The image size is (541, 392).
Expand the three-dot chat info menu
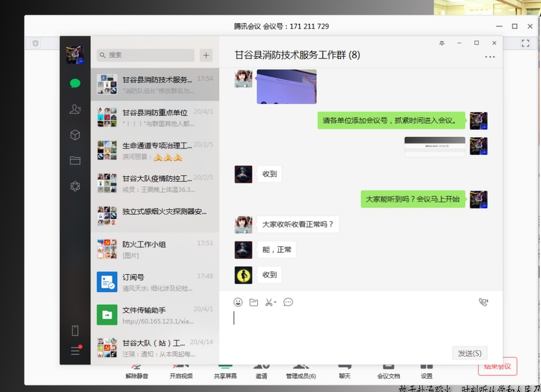pyautogui.click(x=490, y=57)
